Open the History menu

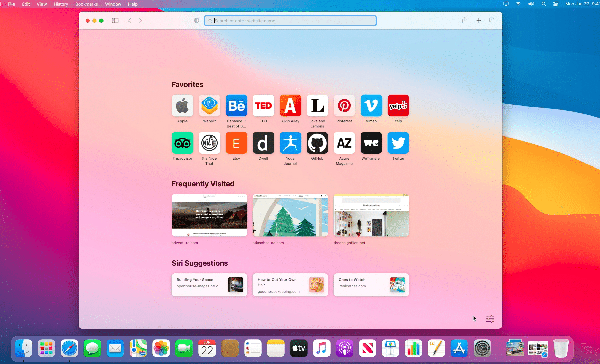[61, 4]
